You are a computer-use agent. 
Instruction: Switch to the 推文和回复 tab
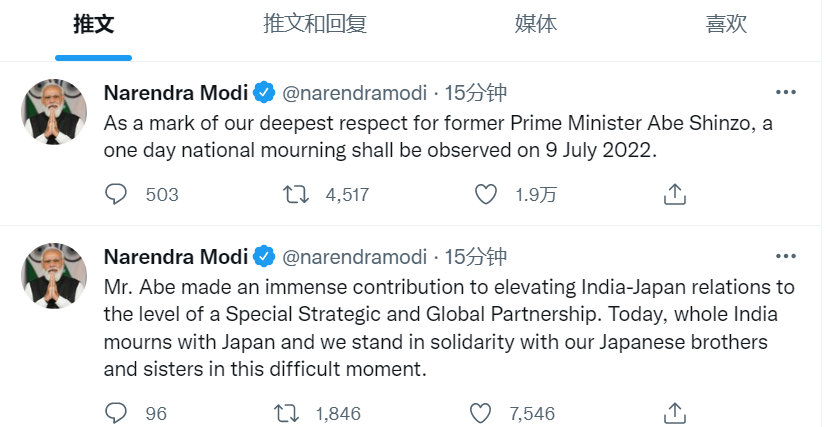coord(315,25)
